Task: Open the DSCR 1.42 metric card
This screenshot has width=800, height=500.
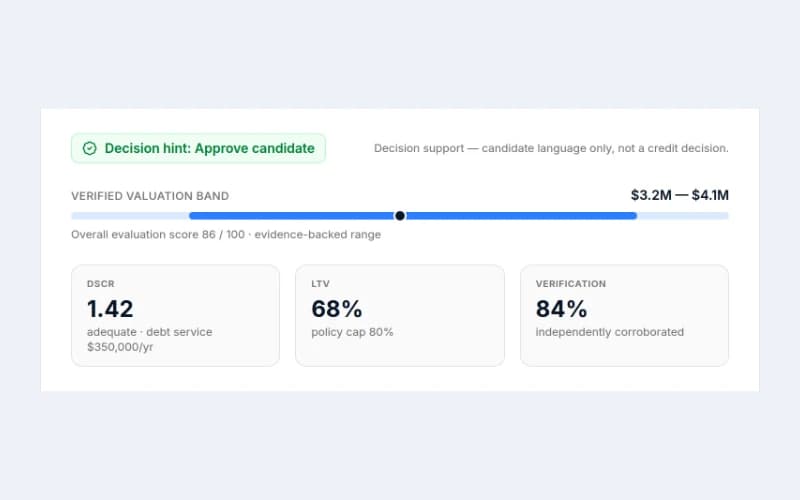Action: click(x=176, y=315)
